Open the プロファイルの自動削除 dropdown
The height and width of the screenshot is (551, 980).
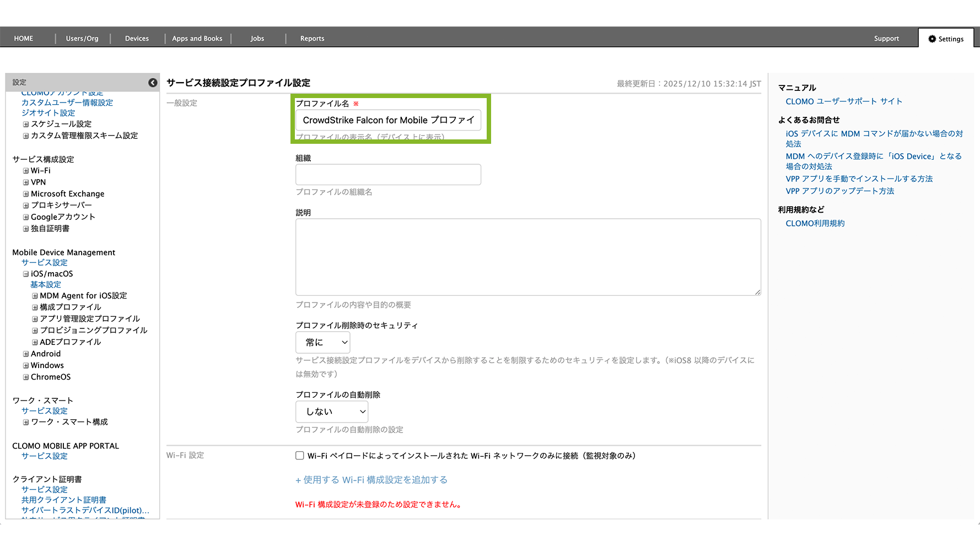[332, 412]
